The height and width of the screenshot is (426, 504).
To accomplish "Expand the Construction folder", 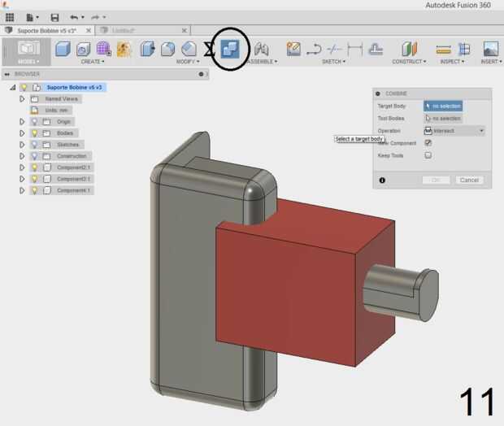I will pos(22,156).
